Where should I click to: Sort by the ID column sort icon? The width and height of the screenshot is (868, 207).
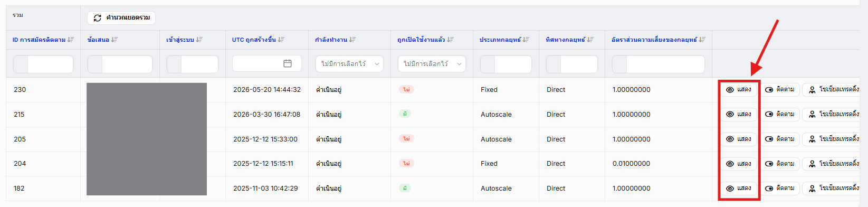(x=71, y=40)
